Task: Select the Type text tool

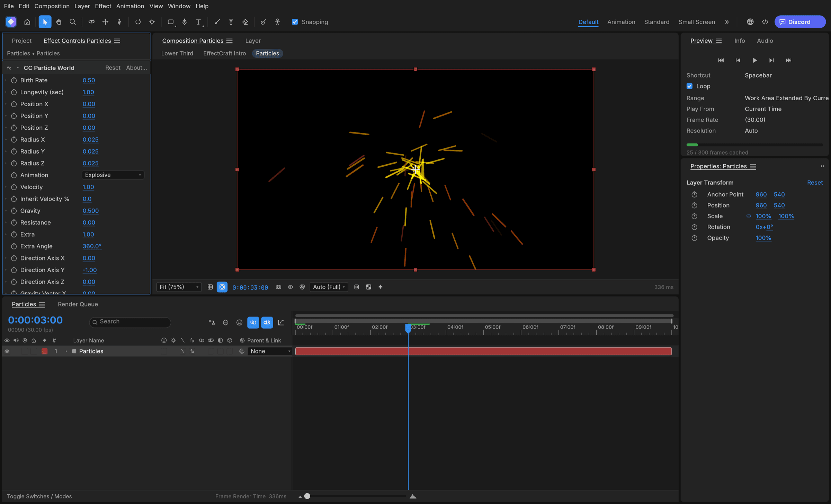Action: [x=198, y=22]
